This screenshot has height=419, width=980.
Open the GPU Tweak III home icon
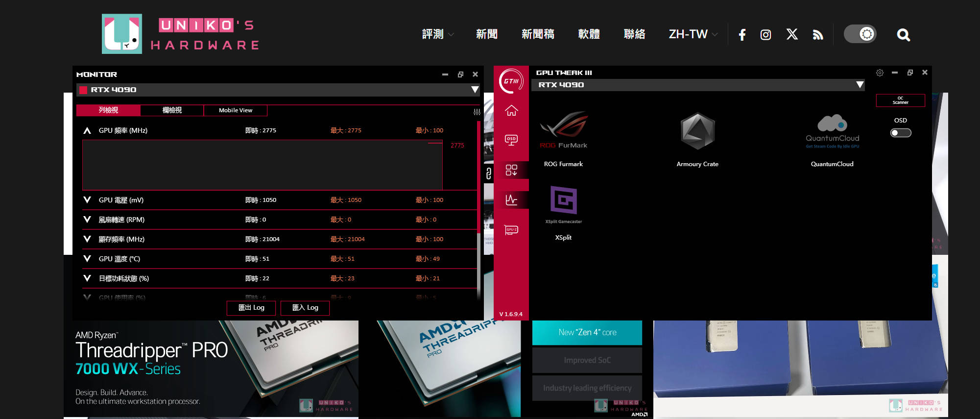pyautogui.click(x=511, y=111)
